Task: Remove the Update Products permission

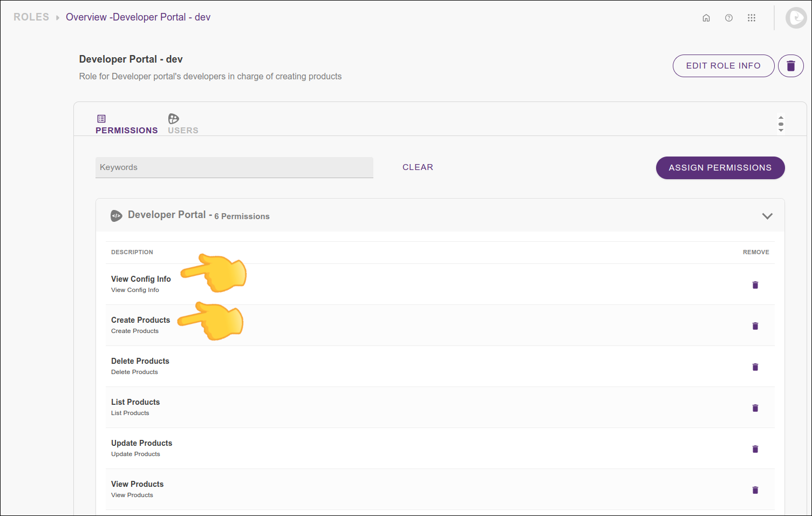Action: click(755, 449)
